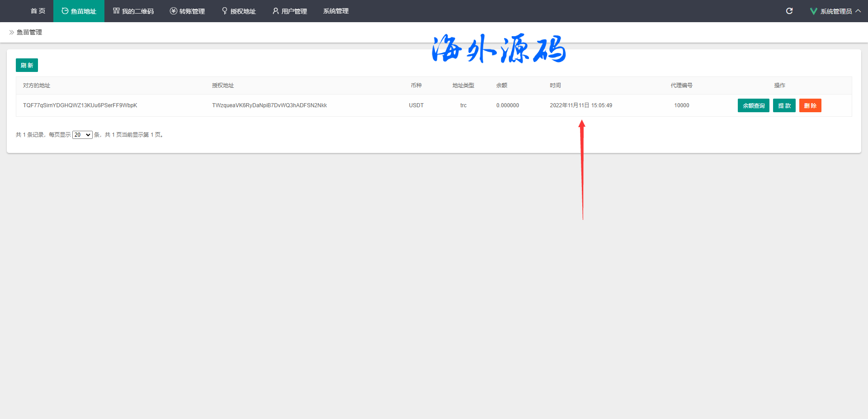Screen dimensions: 868x419
Task: Open 用户管理 user management
Action: 290,11
